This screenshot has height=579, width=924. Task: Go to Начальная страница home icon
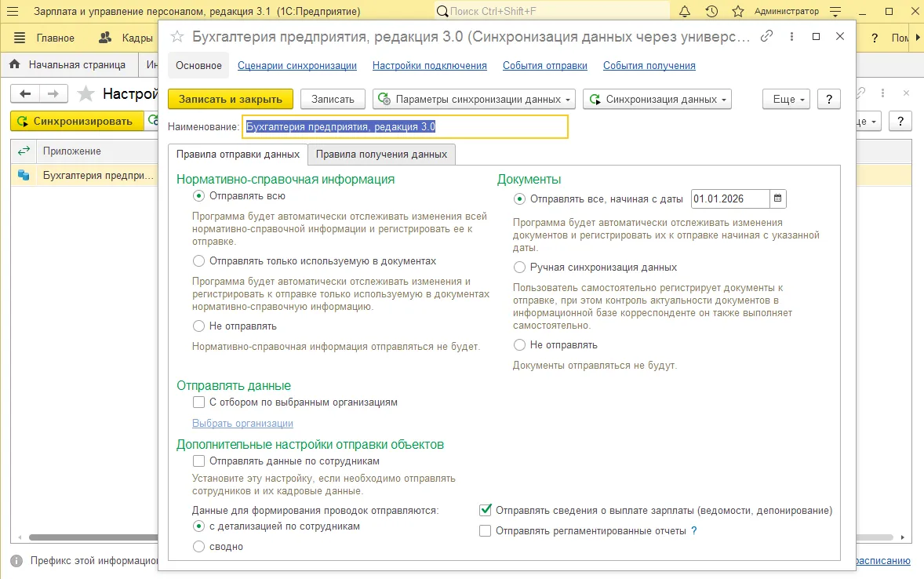click(x=15, y=64)
